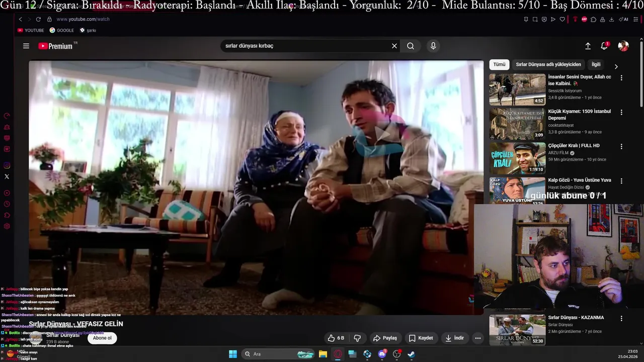Open the Küçük Kıyamet: 1509 İstanbul Depremi video thumbnail

(517, 124)
